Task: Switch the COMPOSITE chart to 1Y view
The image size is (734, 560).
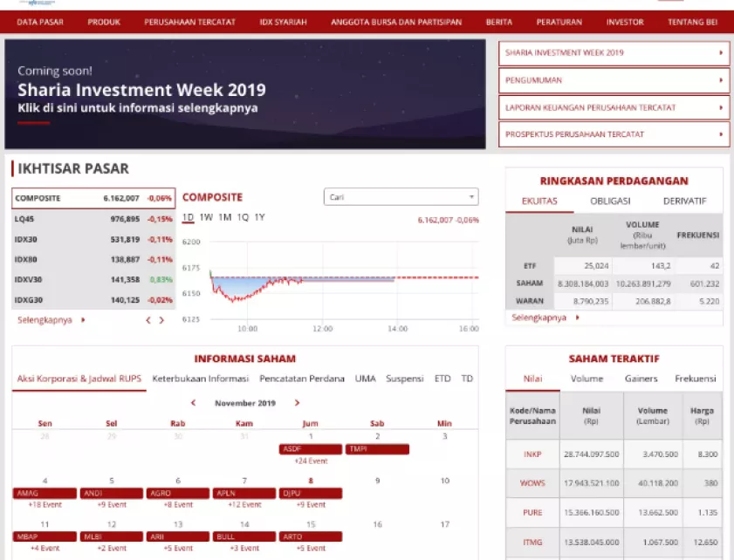Action: click(x=257, y=218)
